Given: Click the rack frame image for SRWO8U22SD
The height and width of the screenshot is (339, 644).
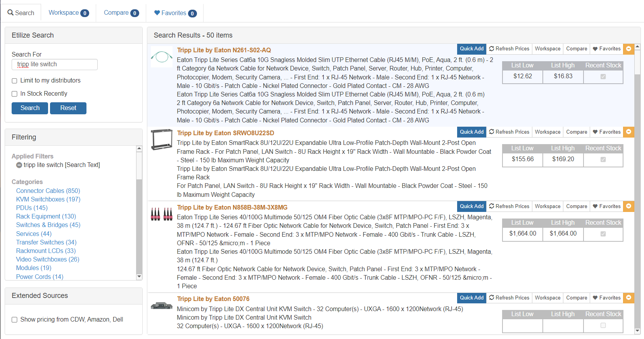Looking at the screenshot, I should point(161,139).
